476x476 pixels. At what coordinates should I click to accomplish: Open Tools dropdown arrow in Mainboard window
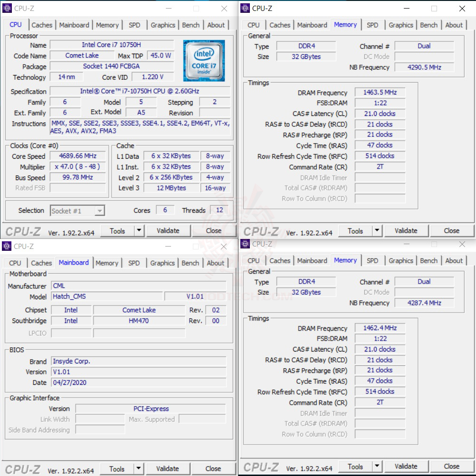point(138,469)
